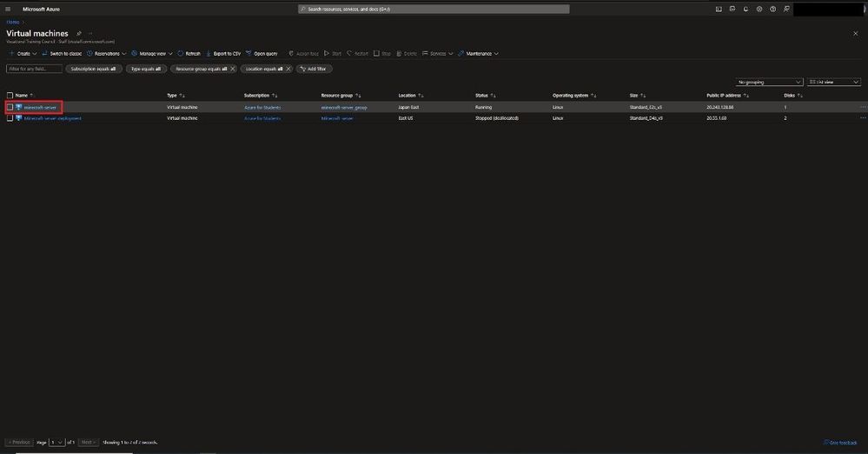
Task: Click Switch to classic
Action: 62,54
